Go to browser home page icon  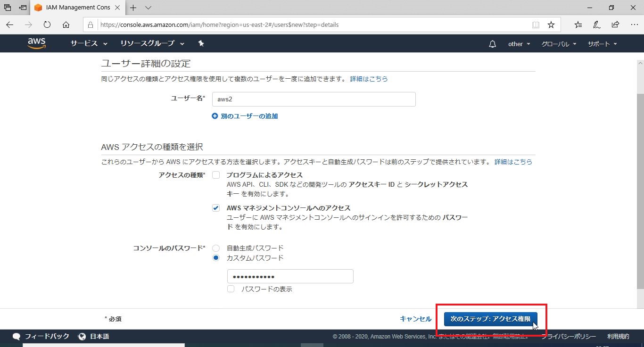click(x=66, y=25)
